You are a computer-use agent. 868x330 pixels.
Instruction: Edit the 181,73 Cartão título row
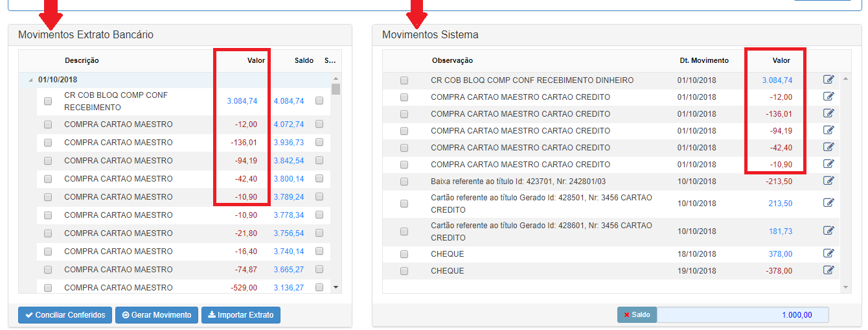coord(828,231)
